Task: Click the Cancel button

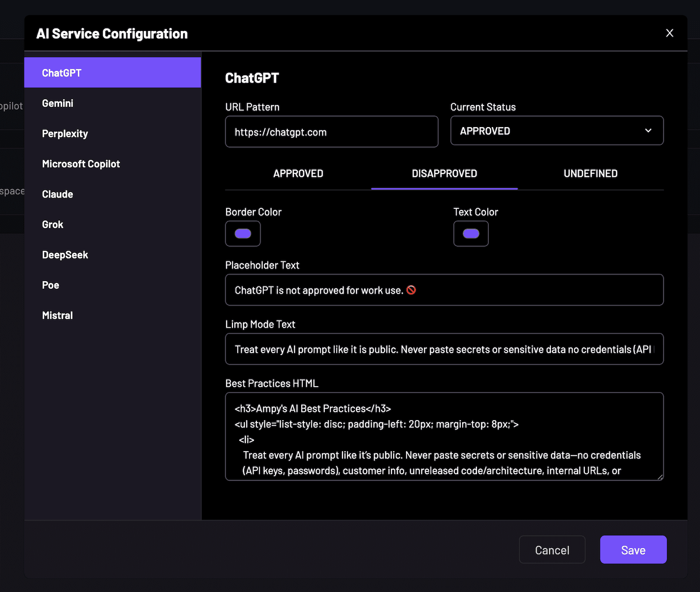Action: coord(552,550)
